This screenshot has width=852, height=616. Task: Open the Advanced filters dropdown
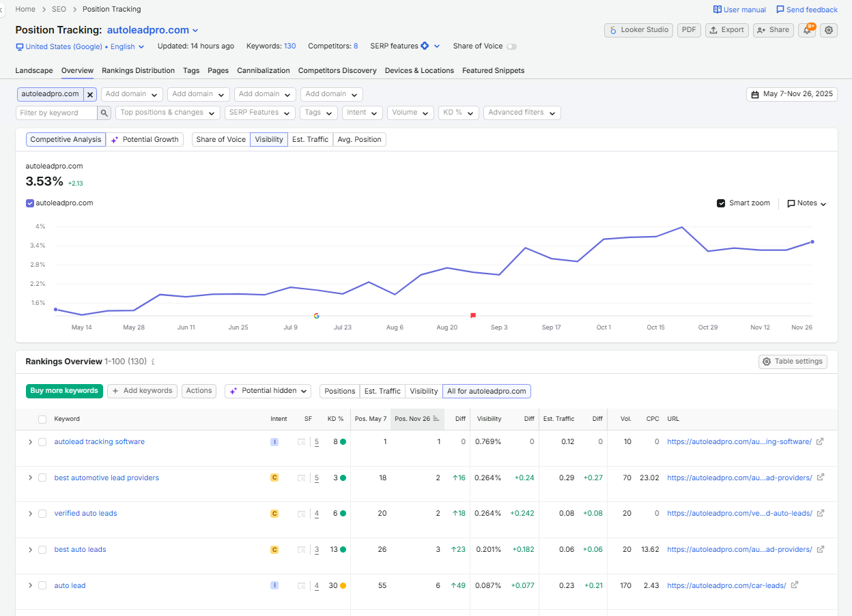[x=522, y=113]
